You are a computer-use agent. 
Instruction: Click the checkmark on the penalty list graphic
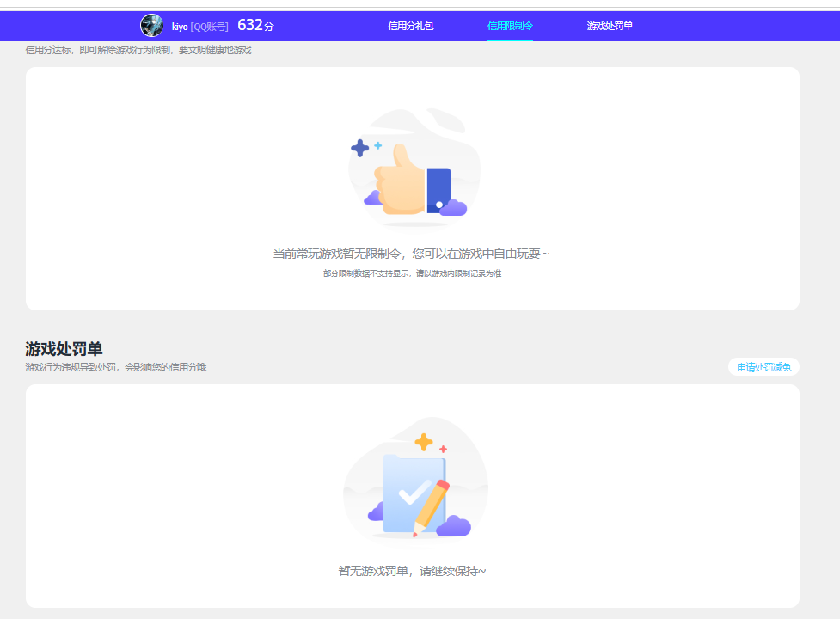pyautogui.click(x=411, y=491)
